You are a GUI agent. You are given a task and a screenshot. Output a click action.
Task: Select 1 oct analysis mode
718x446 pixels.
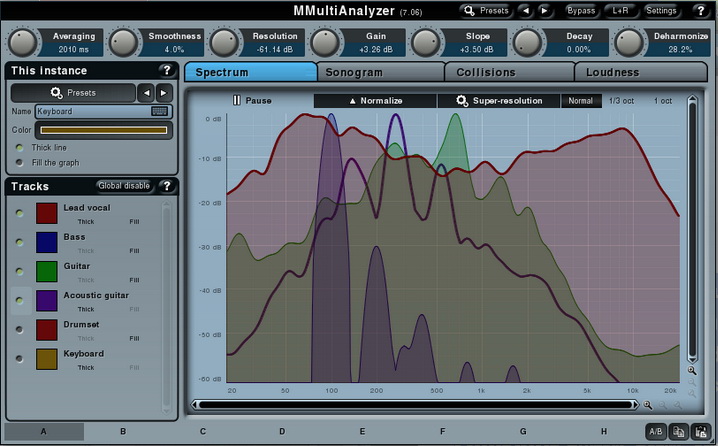pyautogui.click(x=663, y=101)
